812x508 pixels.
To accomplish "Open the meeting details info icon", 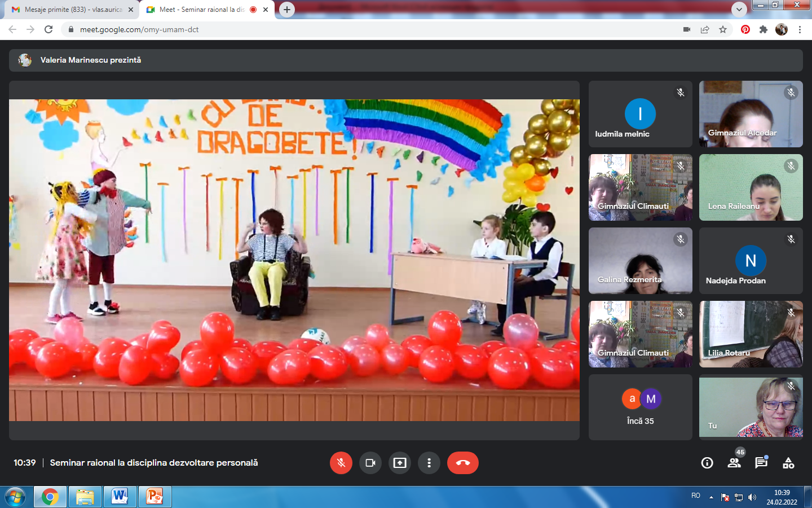I will [707, 463].
